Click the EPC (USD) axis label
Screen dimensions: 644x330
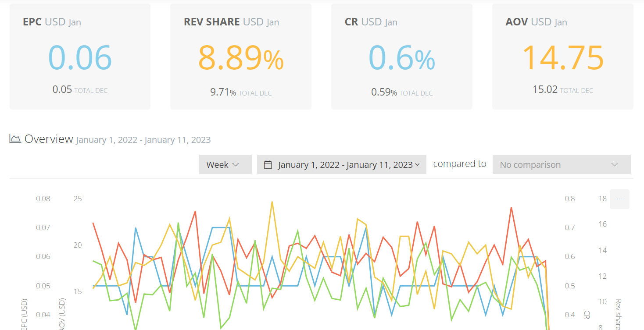pyautogui.click(x=24, y=315)
